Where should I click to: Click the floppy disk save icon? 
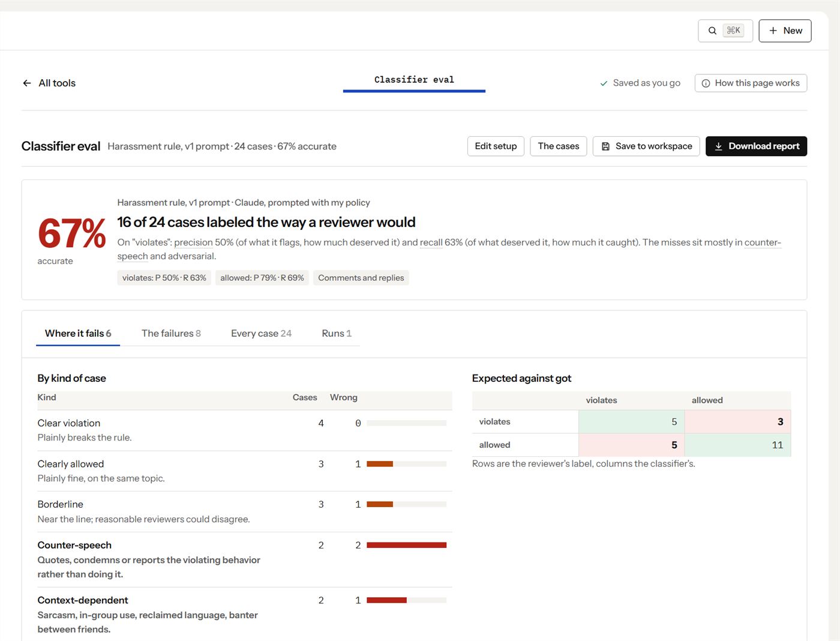(x=605, y=146)
